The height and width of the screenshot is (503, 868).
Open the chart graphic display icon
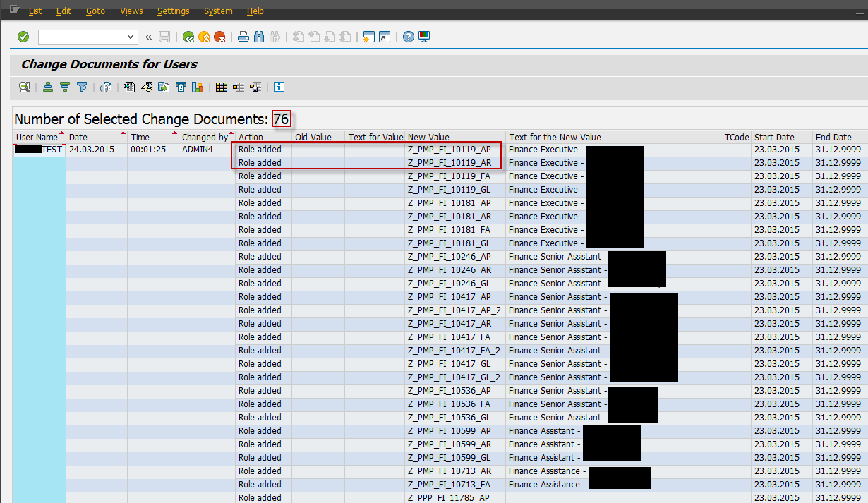tap(198, 87)
